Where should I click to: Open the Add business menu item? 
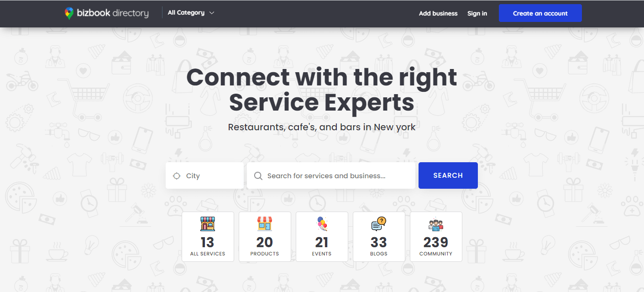point(438,13)
